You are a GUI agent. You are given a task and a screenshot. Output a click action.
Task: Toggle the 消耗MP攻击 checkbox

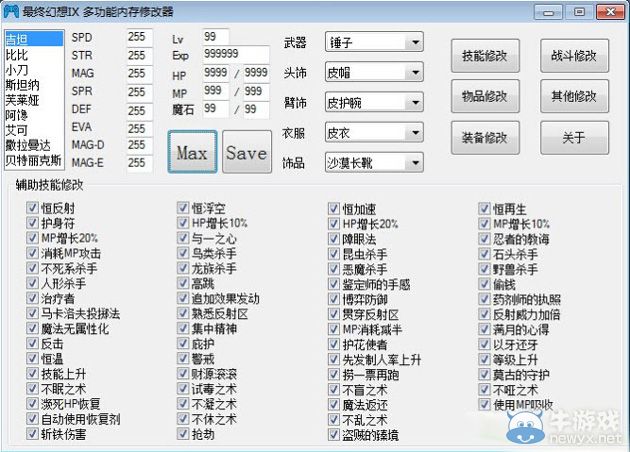[x=32, y=253]
